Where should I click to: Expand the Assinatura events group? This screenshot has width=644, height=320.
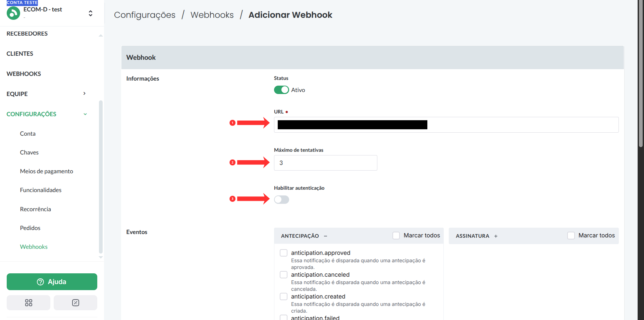pos(496,236)
